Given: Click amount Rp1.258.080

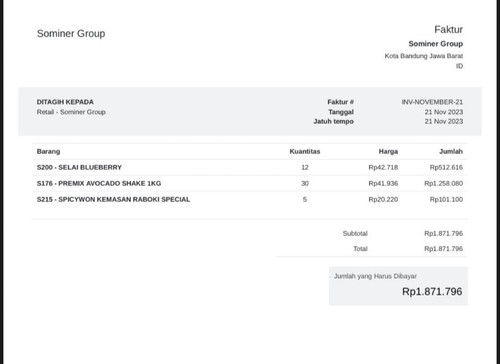Looking at the screenshot, I should (x=444, y=183).
